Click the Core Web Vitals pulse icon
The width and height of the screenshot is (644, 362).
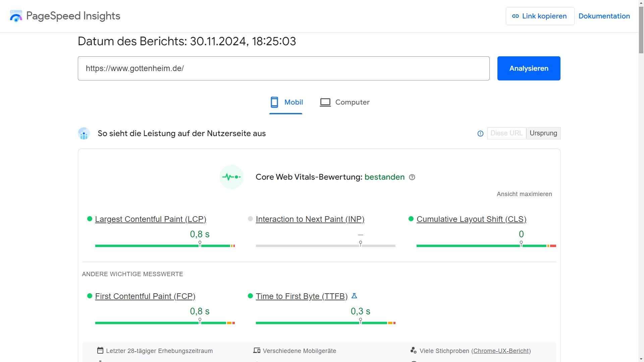click(x=231, y=177)
